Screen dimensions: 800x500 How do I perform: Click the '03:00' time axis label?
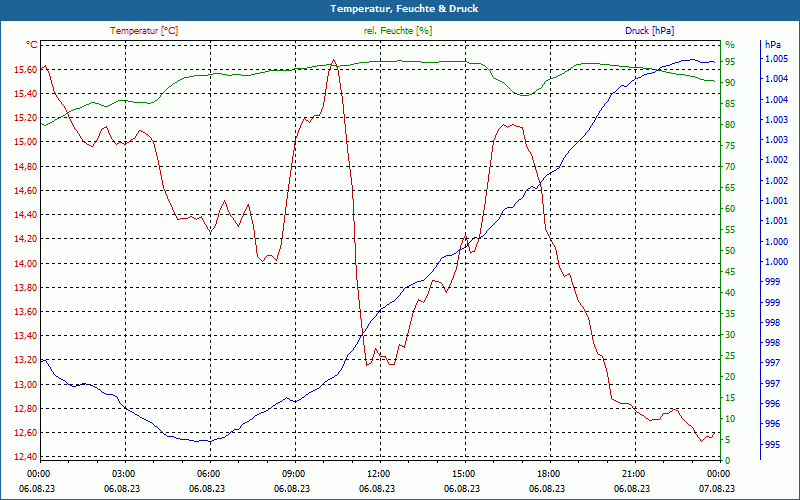point(123,473)
